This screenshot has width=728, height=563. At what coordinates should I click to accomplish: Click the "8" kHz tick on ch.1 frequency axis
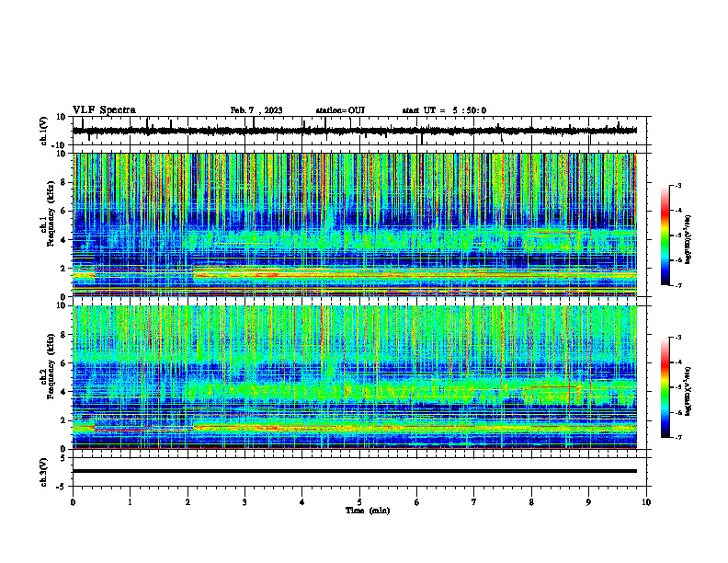pyautogui.click(x=63, y=182)
